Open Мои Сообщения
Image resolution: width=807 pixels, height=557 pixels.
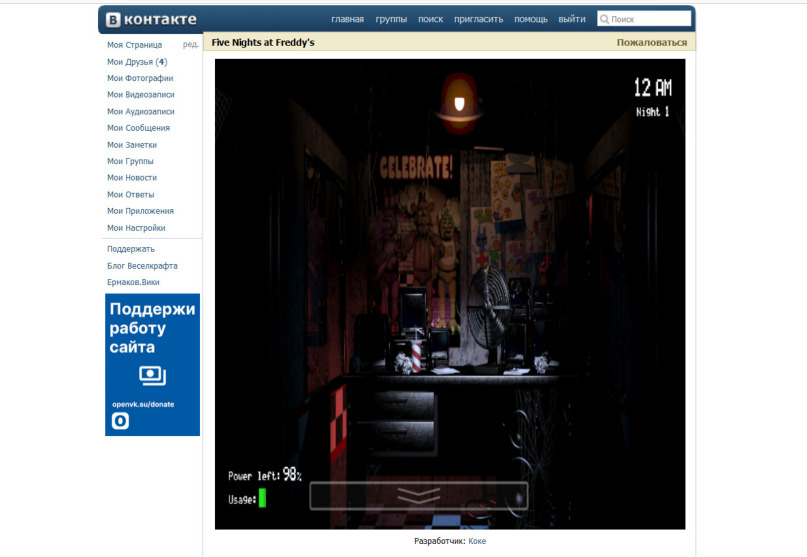[138, 128]
